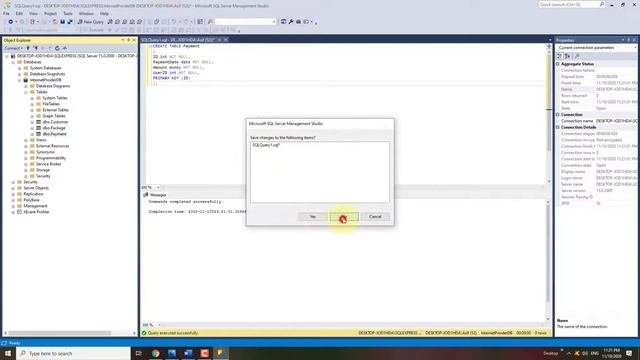Open Task View on the taskbar
Image resolution: width=640 pixels, height=360 pixels.
[138, 353]
